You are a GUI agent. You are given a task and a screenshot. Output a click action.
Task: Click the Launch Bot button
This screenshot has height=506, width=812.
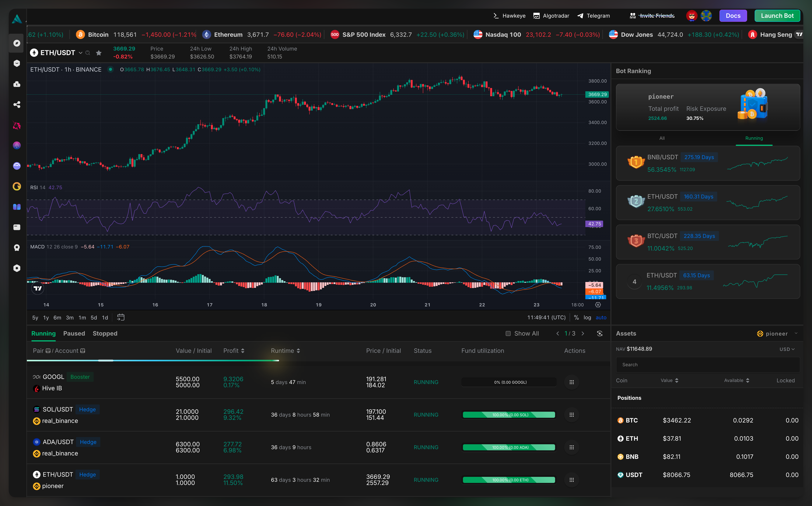click(777, 16)
